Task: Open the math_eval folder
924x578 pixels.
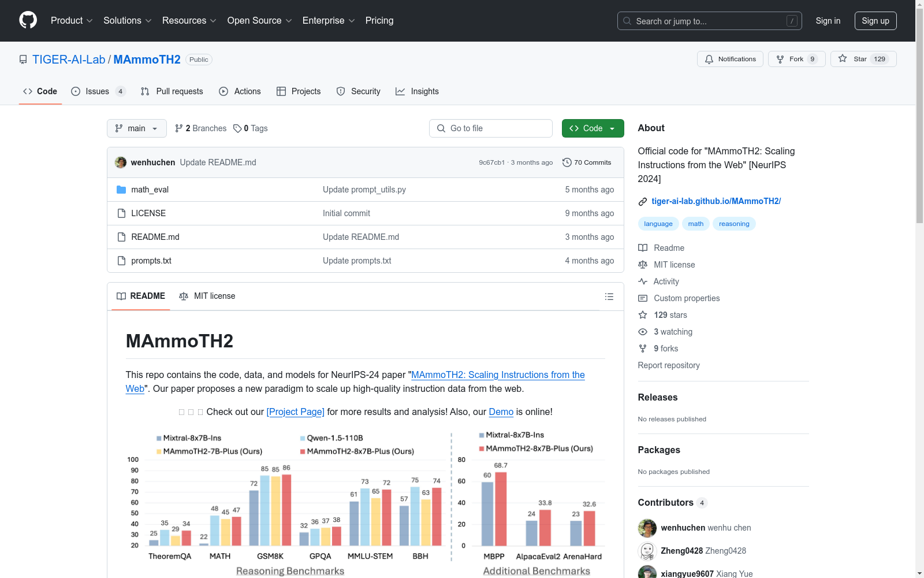Action: [x=150, y=190]
